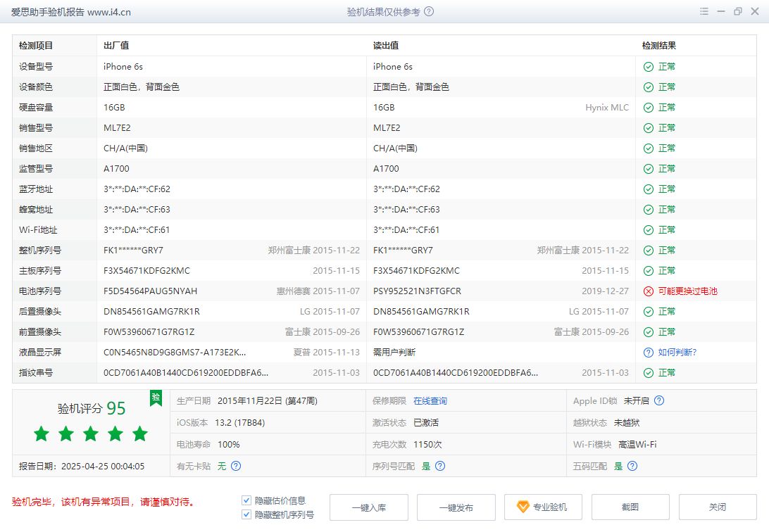Select 检测结果 column header
Viewport: 769px width, 532px height.
659,46
